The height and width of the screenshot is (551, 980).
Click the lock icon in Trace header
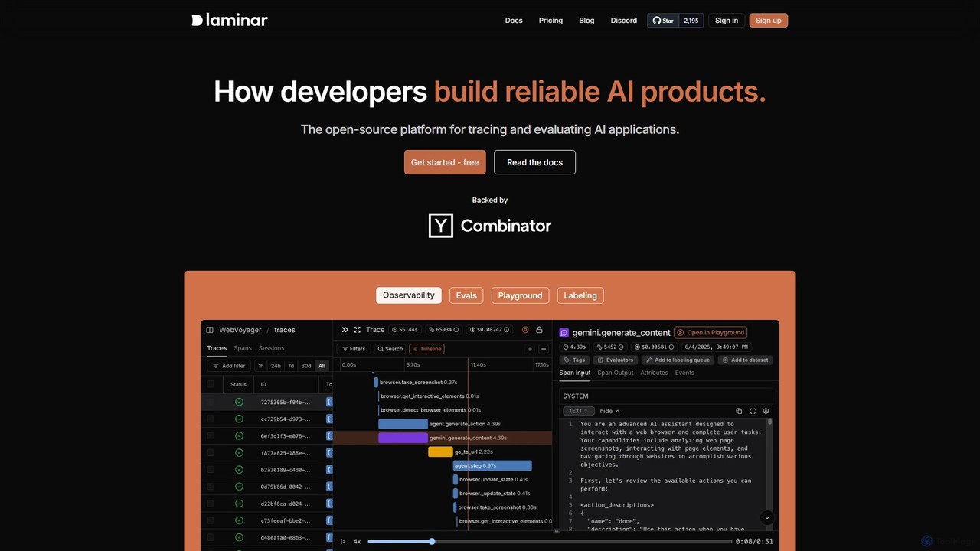coord(539,330)
